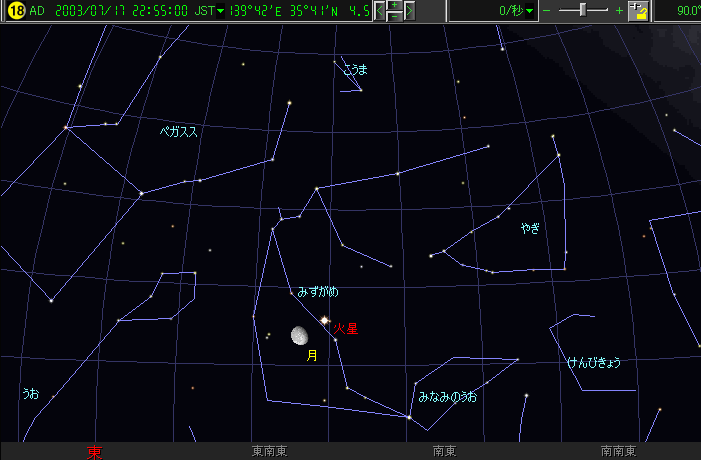Click the 139°42'E longitude display
The height and width of the screenshot is (460, 701).
(259, 11)
